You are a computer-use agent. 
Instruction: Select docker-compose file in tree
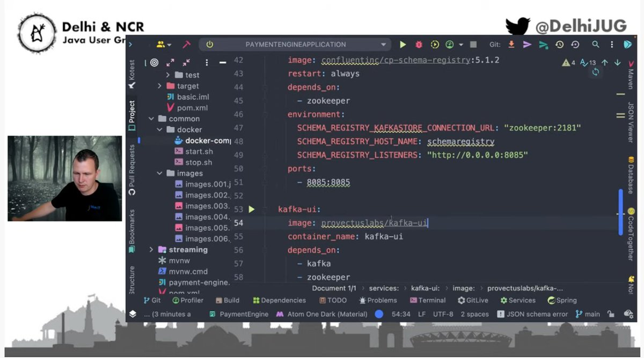click(203, 140)
